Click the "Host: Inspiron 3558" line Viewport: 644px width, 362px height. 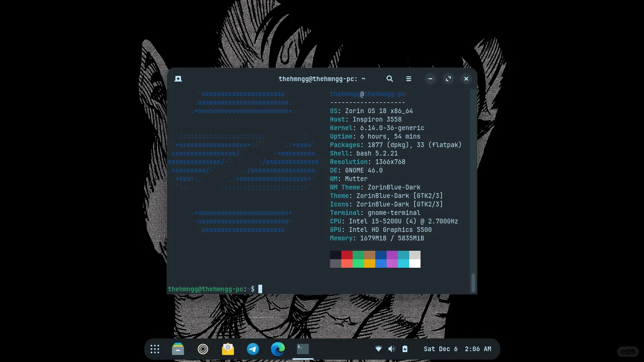click(366, 120)
